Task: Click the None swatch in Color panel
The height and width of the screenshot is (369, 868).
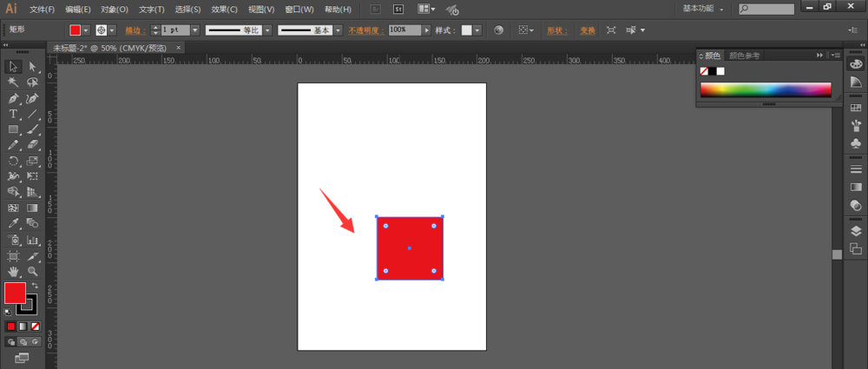Action: (x=704, y=71)
